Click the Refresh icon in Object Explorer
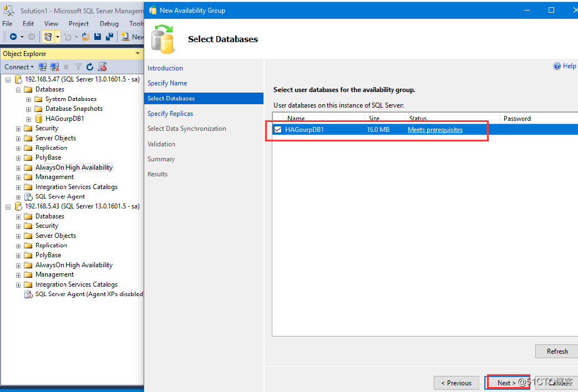Viewport: 578px width, 392px height. click(90, 67)
